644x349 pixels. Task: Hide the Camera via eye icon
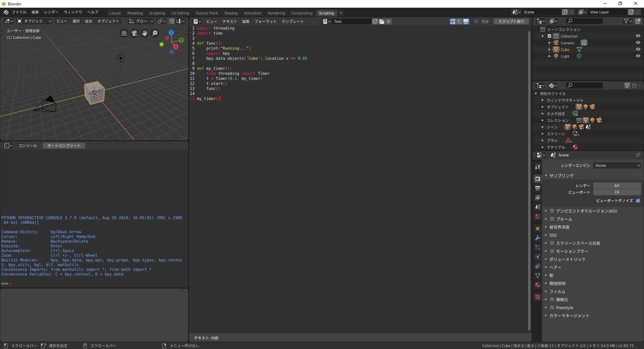638,42
